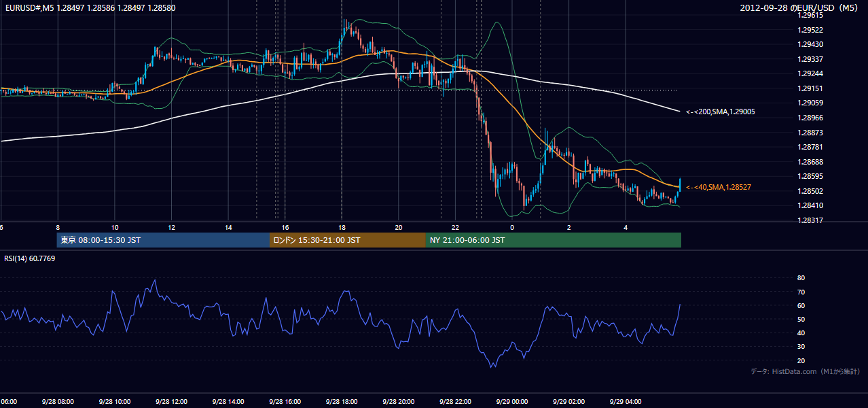Click RSI scale level 20

[801, 360]
